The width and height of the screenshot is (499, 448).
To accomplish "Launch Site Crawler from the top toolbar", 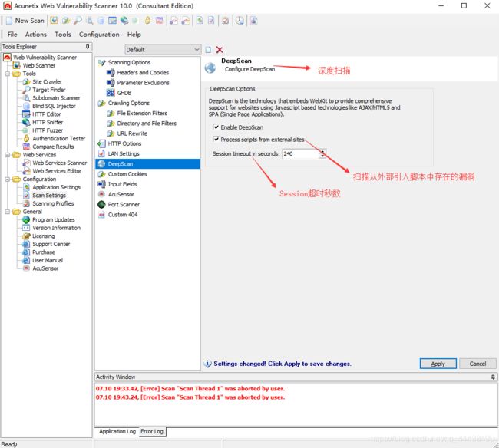I will (66, 21).
